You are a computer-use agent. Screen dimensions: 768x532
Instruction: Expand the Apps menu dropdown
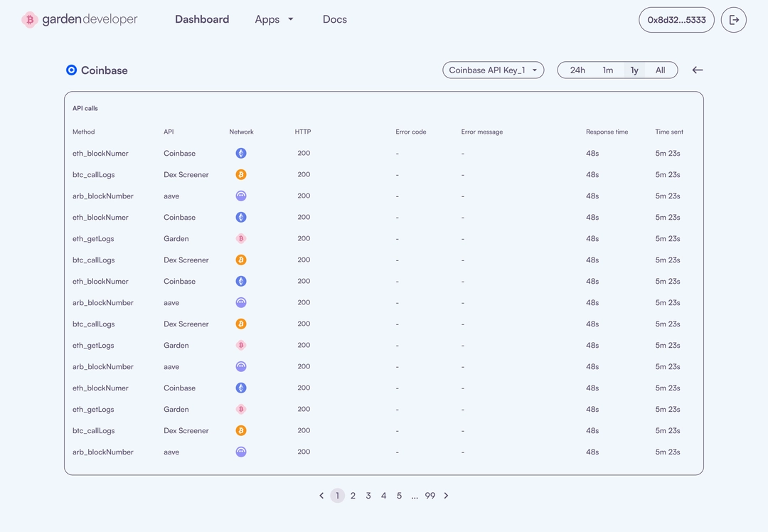click(274, 20)
